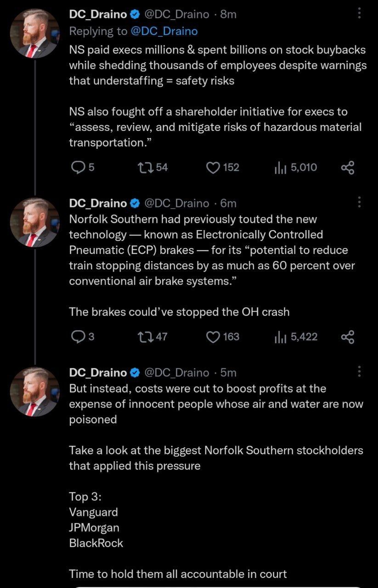Open the @DC_Draino link after Replying to

[164, 31]
